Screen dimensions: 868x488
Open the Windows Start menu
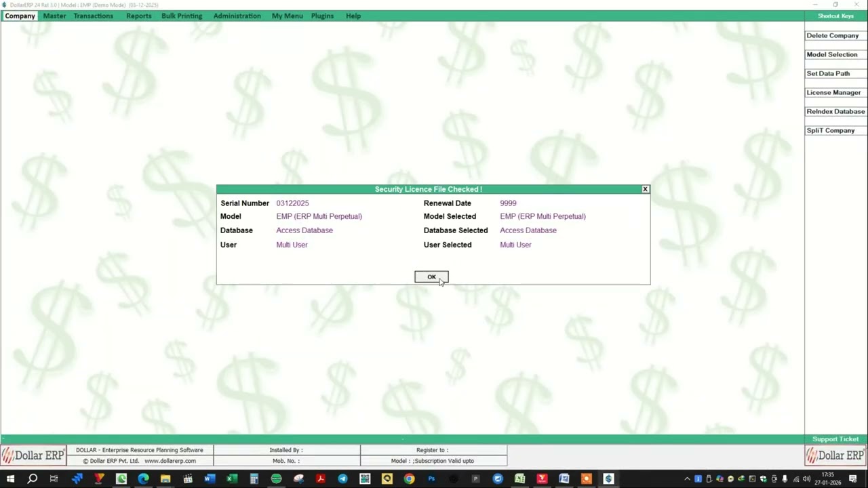10,479
